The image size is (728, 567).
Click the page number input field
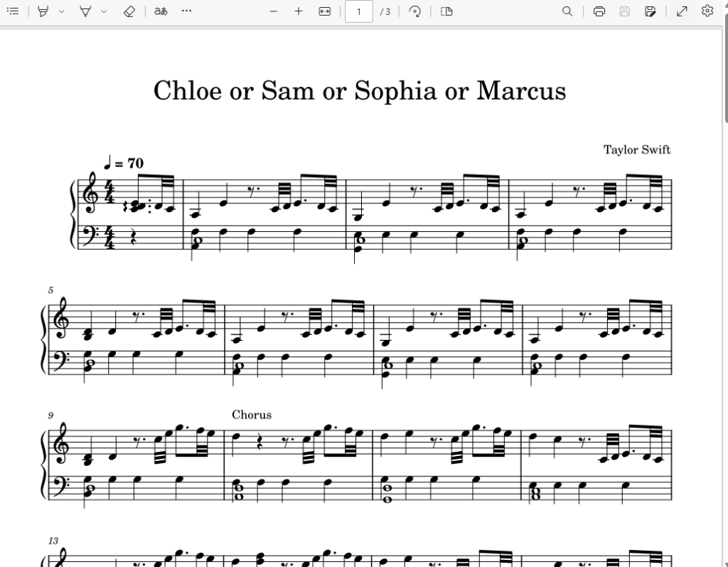click(359, 11)
